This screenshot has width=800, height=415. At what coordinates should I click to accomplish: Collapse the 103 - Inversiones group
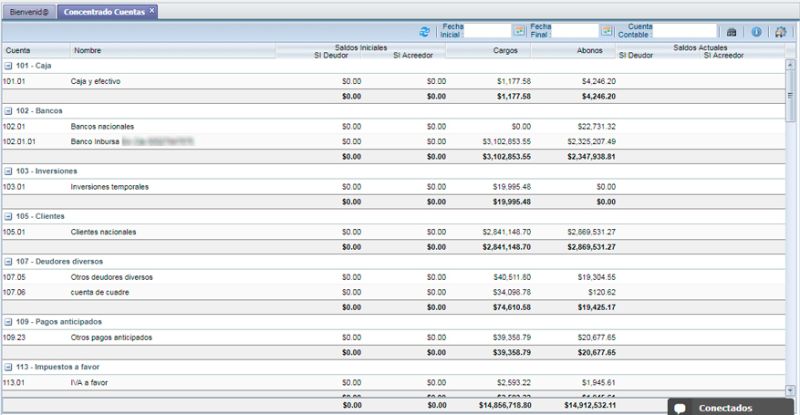pos(8,171)
